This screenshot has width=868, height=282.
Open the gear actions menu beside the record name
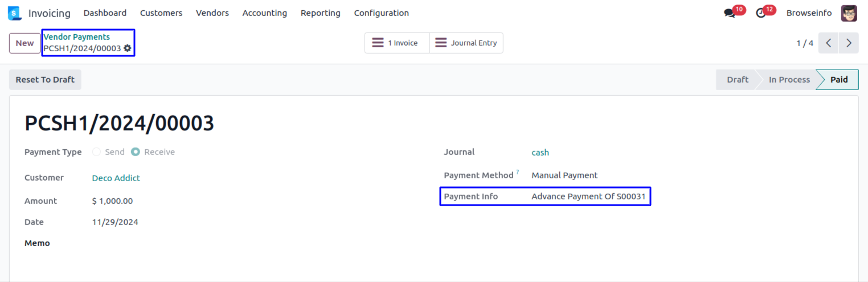pyautogui.click(x=128, y=48)
